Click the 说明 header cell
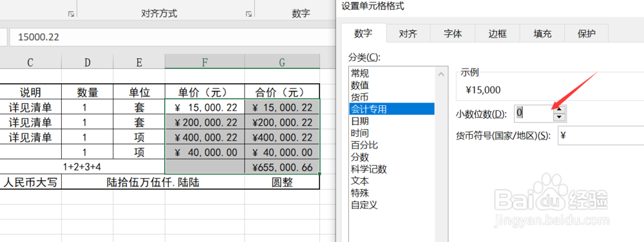The image size is (644, 242). [30, 92]
